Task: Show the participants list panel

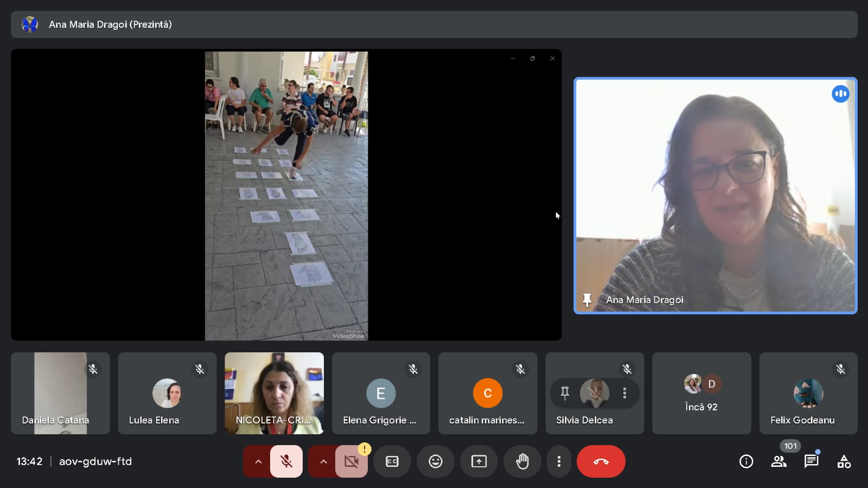Action: point(778,461)
